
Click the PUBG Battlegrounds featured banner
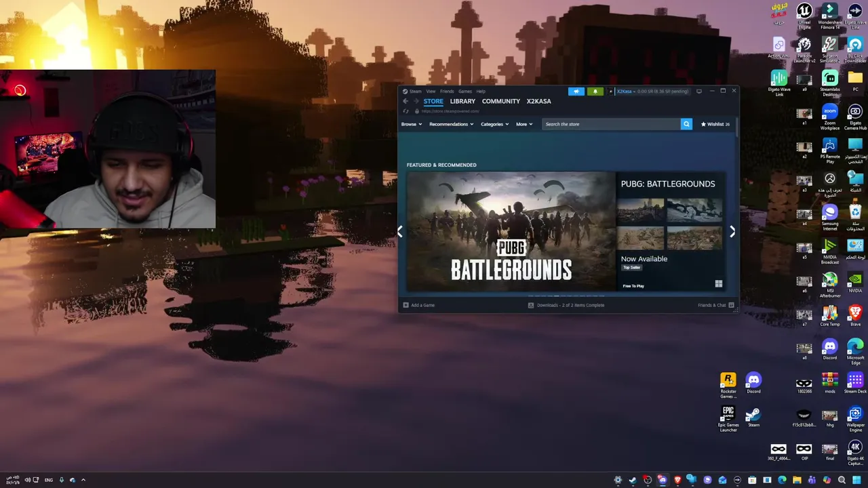tap(511, 231)
